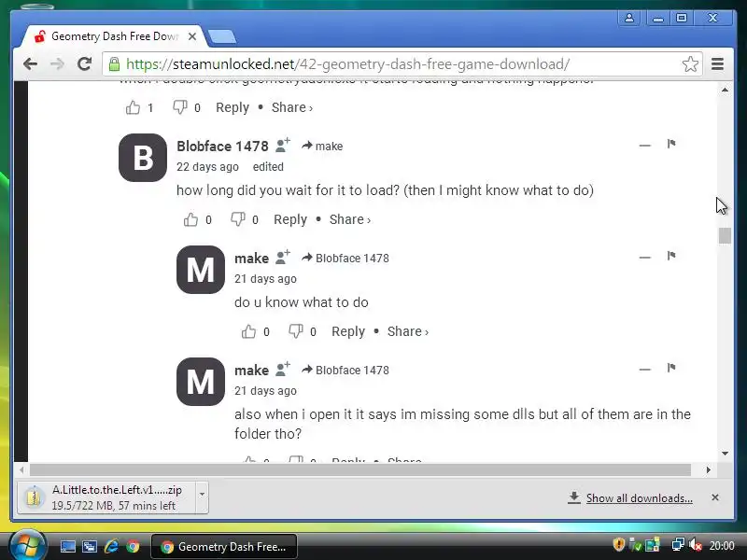The height and width of the screenshot is (560, 747).
Task: Launch Chrome from quick launch
Action: pyautogui.click(x=133, y=546)
